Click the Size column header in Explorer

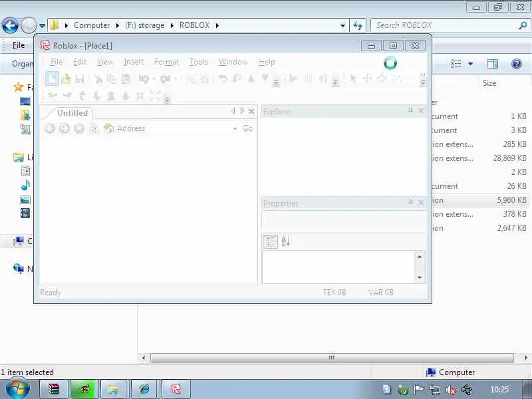[489, 82]
